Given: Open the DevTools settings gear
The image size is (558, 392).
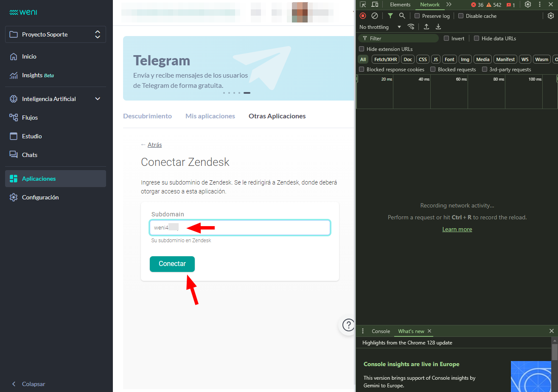Looking at the screenshot, I should pyautogui.click(x=527, y=4).
